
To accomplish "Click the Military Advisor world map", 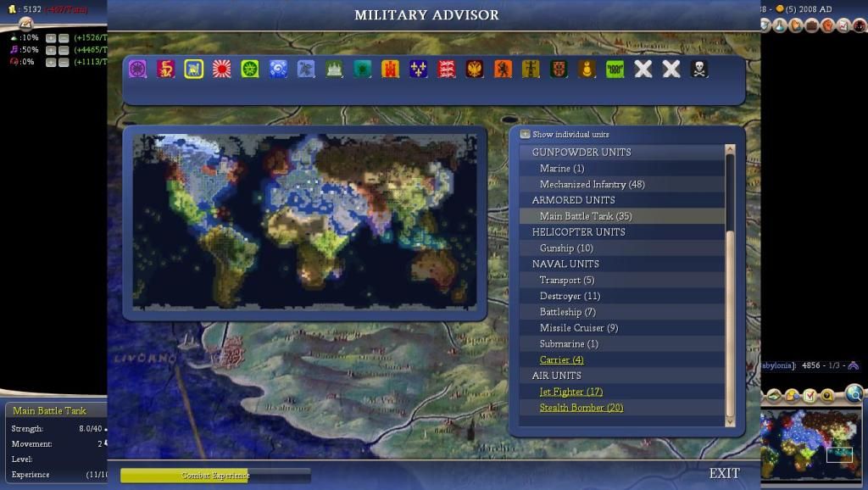I will [304, 221].
